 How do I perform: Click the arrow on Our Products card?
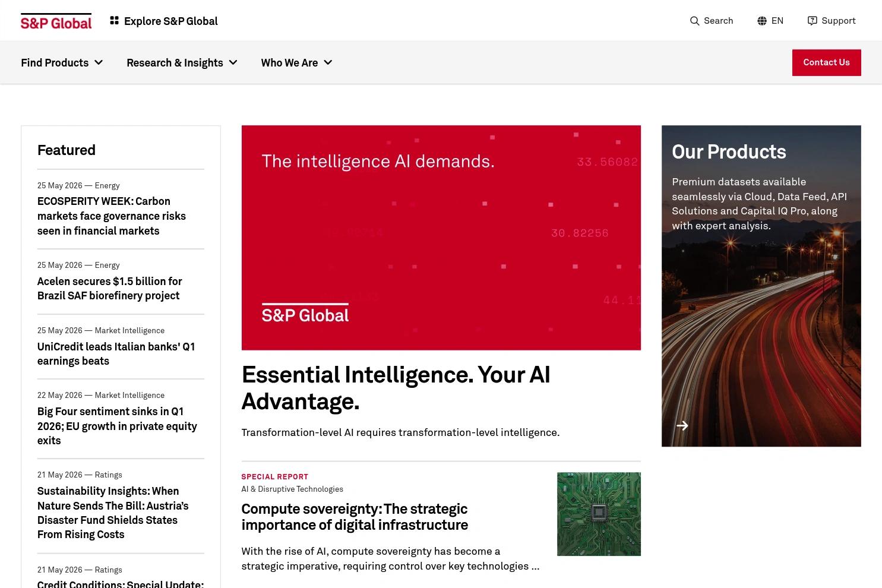(x=682, y=425)
